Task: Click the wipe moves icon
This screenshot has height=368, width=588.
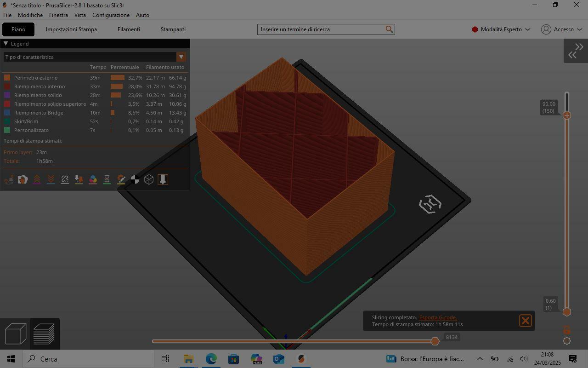Action: coord(23,180)
